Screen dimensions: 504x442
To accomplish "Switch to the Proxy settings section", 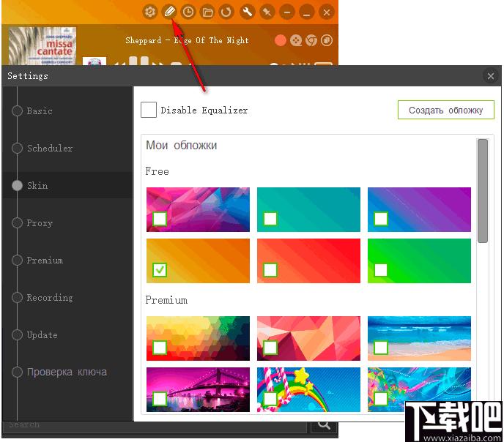I will 40,222.
